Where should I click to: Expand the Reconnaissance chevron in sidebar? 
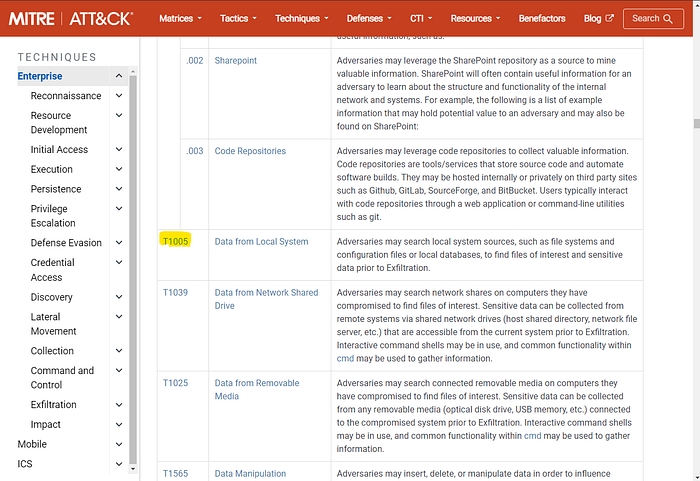[x=119, y=96]
